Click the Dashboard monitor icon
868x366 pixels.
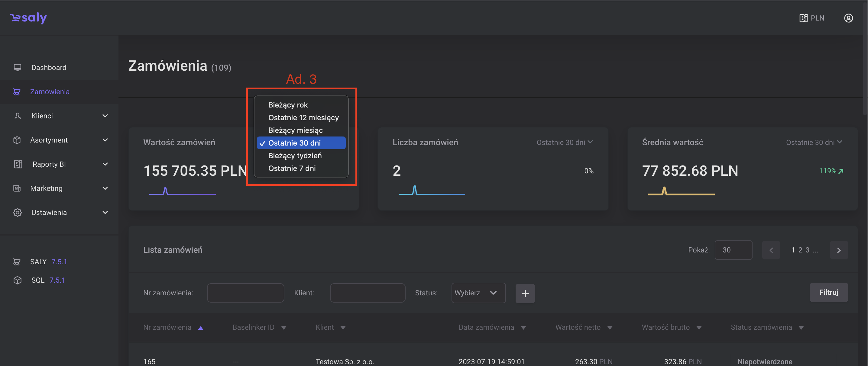click(18, 68)
